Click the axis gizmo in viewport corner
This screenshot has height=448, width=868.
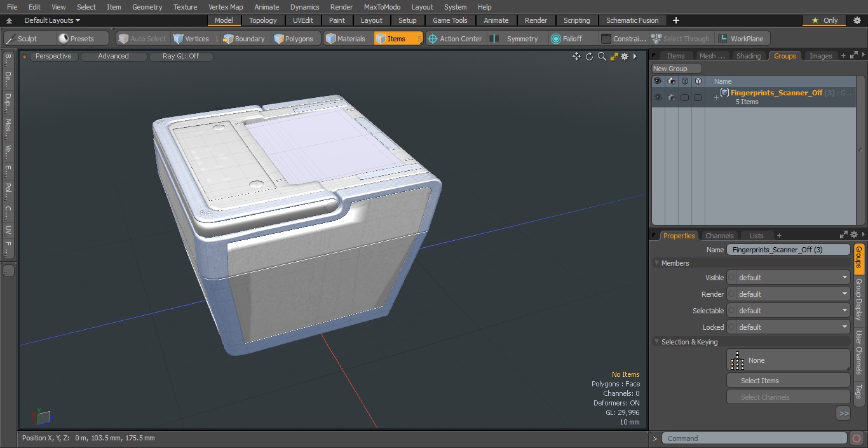[x=42, y=417]
